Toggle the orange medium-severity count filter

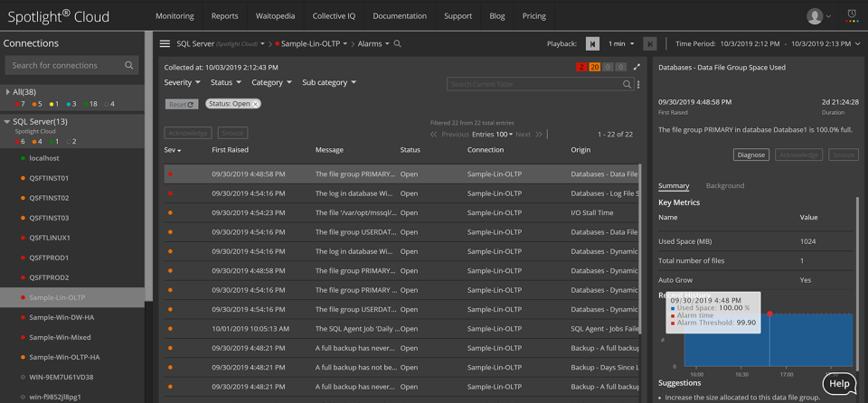[x=594, y=67]
